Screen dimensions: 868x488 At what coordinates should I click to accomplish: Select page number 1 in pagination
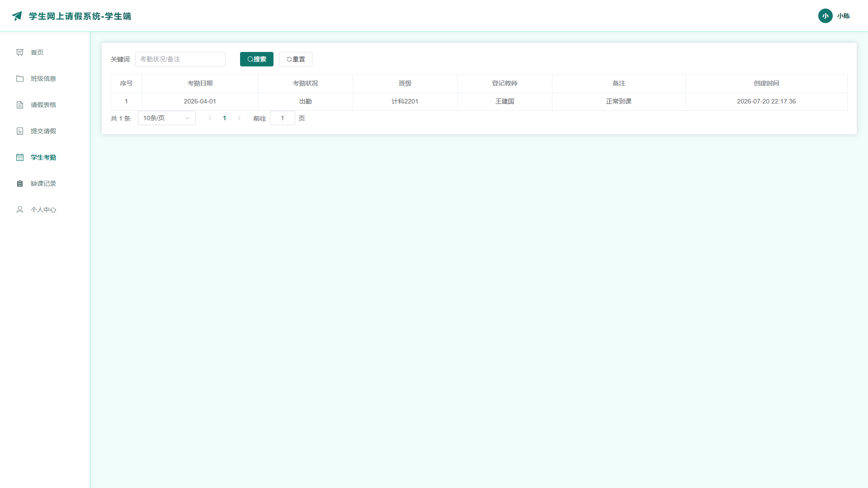coord(224,118)
